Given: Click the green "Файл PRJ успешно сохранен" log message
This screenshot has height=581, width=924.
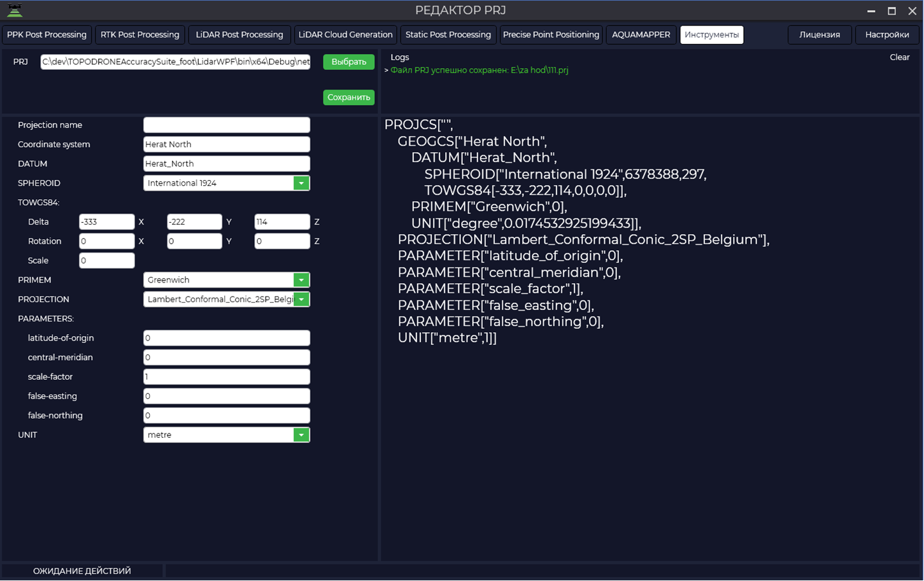Looking at the screenshot, I should [480, 70].
